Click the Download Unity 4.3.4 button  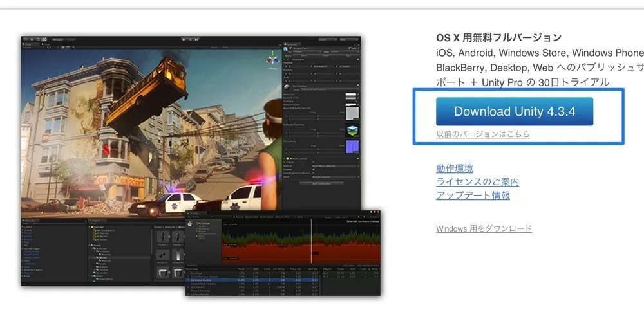coord(514,111)
